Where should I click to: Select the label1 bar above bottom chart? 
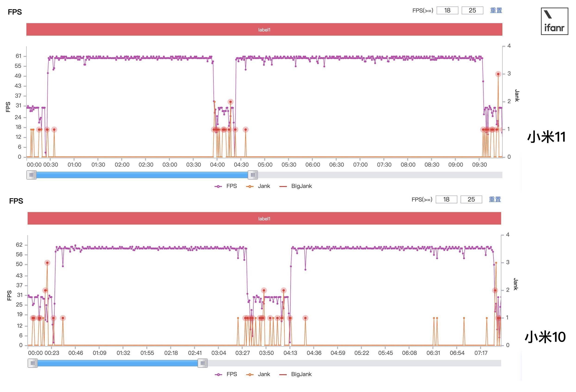click(264, 218)
